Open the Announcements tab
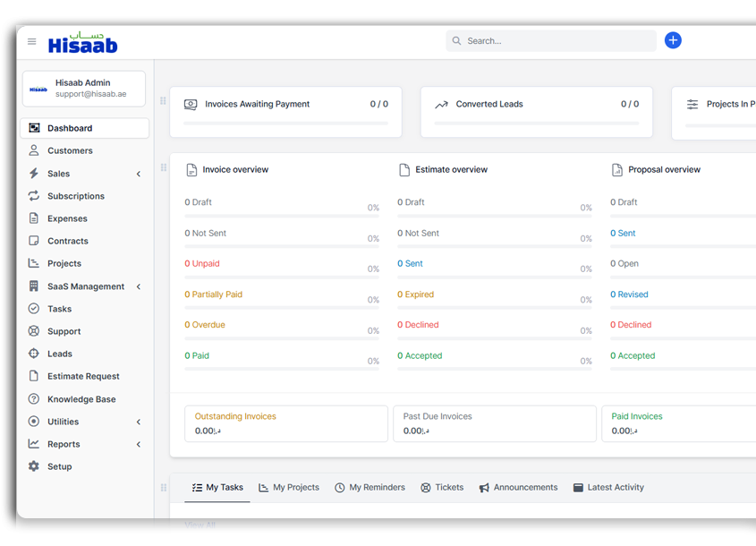This screenshot has width=756, height=546. coord(518,488)
